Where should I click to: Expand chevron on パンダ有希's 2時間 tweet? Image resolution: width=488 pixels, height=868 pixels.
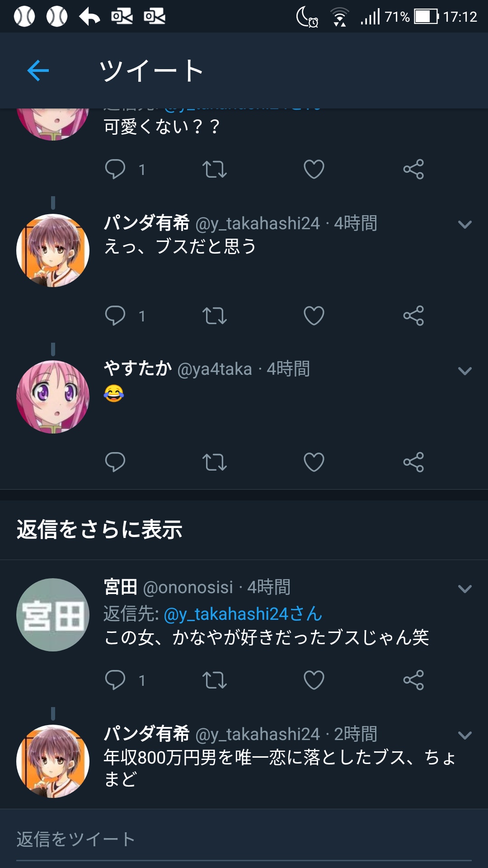[465, 735]
